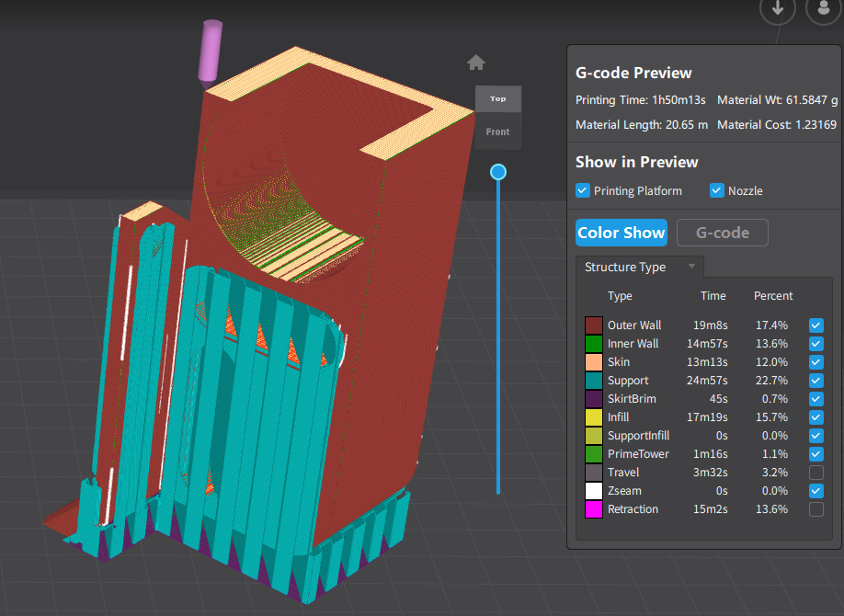The height and width of the screenshot is (616, 844).
Task: Disable the Nozzle preview checkbox
Action: click(717, 190)
